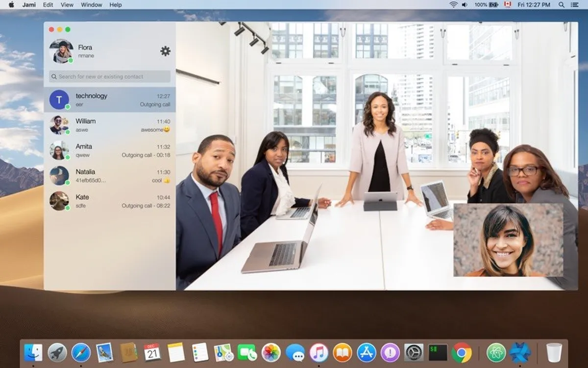Open Trash in the Dock

point(554,352)
